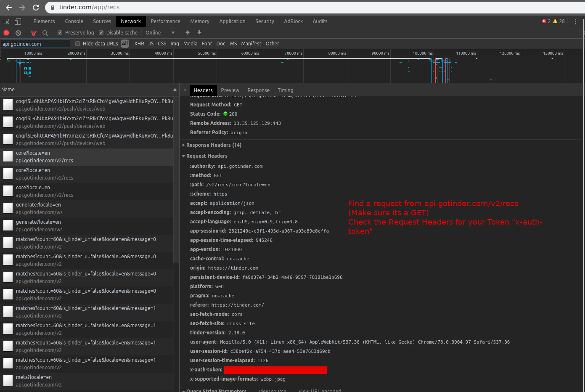Click timeline at 100000 ms marker

(x=423, y=53)
